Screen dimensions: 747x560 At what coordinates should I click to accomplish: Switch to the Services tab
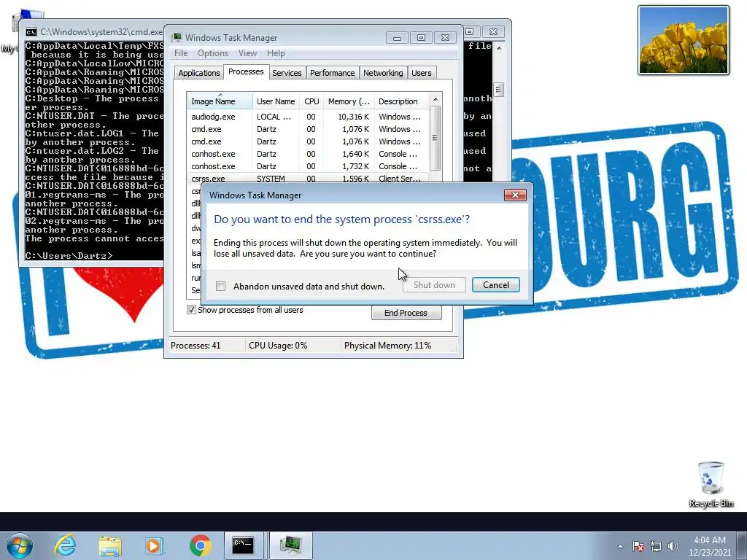tap(287, 73)
